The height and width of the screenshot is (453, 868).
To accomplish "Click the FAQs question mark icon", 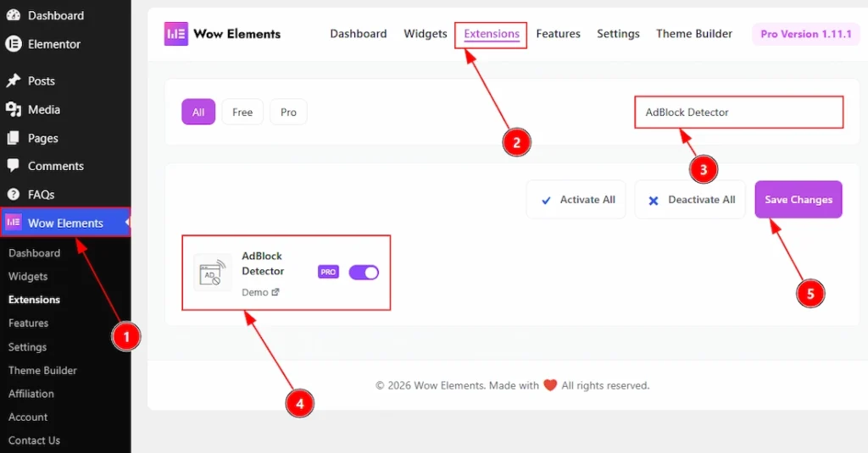I will click(x=14, y=194).
